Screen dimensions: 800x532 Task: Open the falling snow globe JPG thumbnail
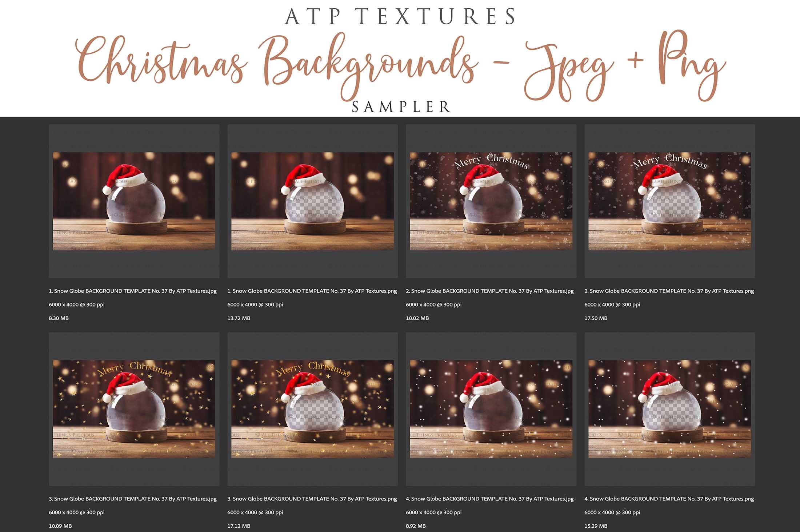(x=491, y=409)
